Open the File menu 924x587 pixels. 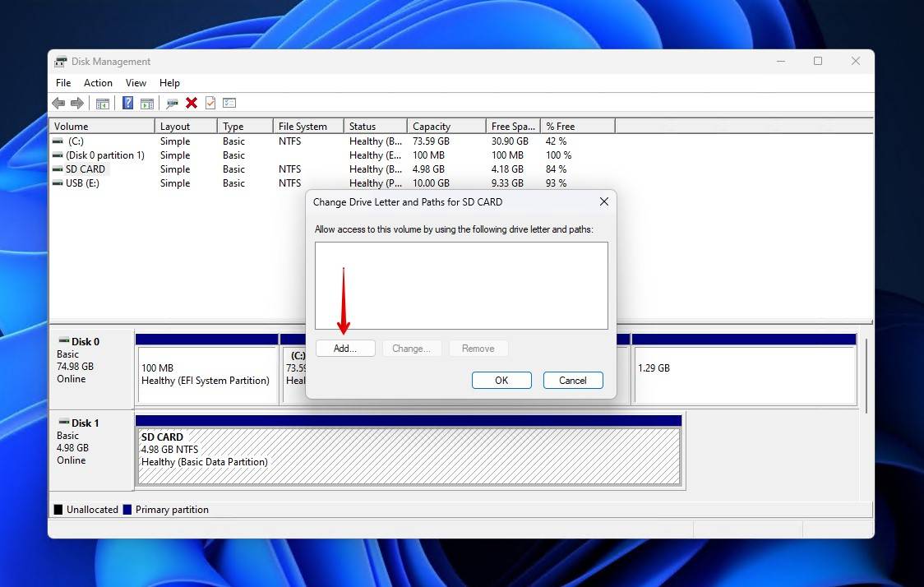coord(63,83)
